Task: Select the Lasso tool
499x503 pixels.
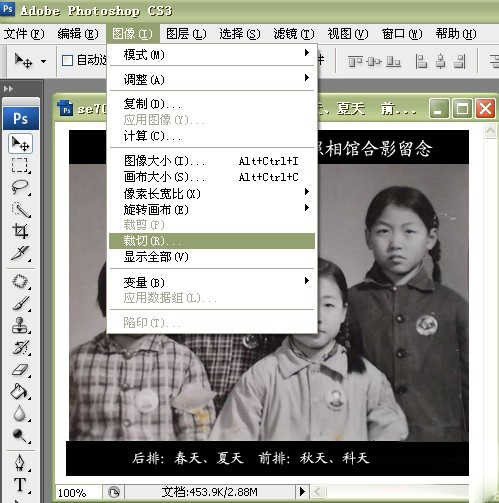Action: pyautogui.click(x=20, y=187)
